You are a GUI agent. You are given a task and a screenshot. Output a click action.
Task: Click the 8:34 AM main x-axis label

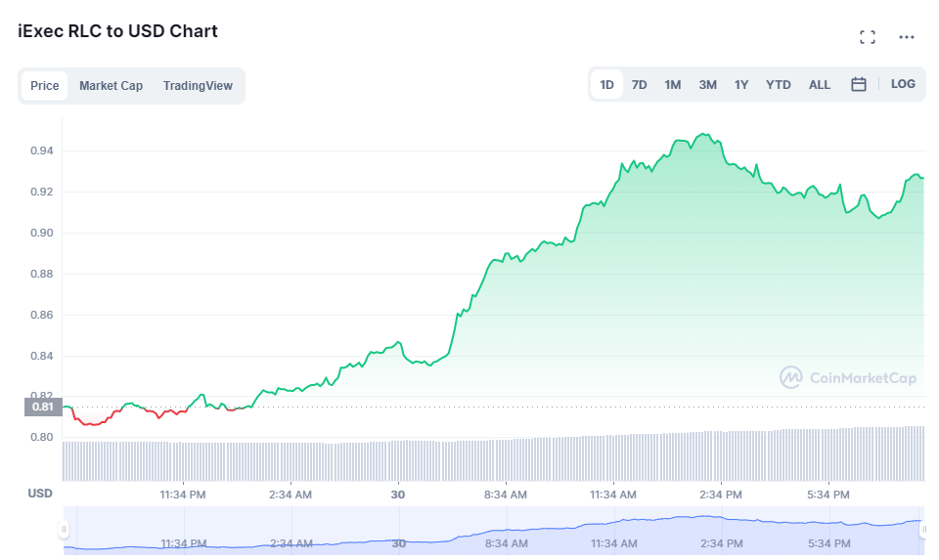click(506, 495)
